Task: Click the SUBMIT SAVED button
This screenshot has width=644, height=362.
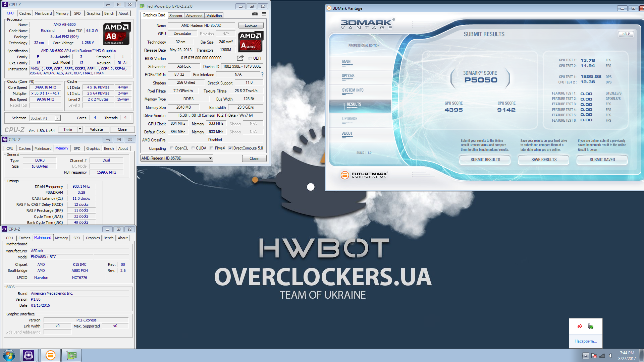Action: point(602,160)
